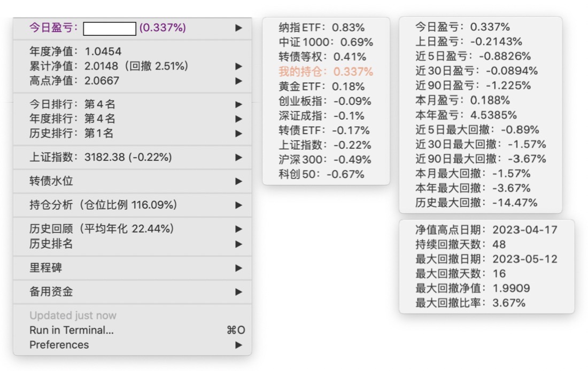Screen dimensions: 588x371
Task: Click the blank 今日盈亏 value box
Action: coord(110,28)
